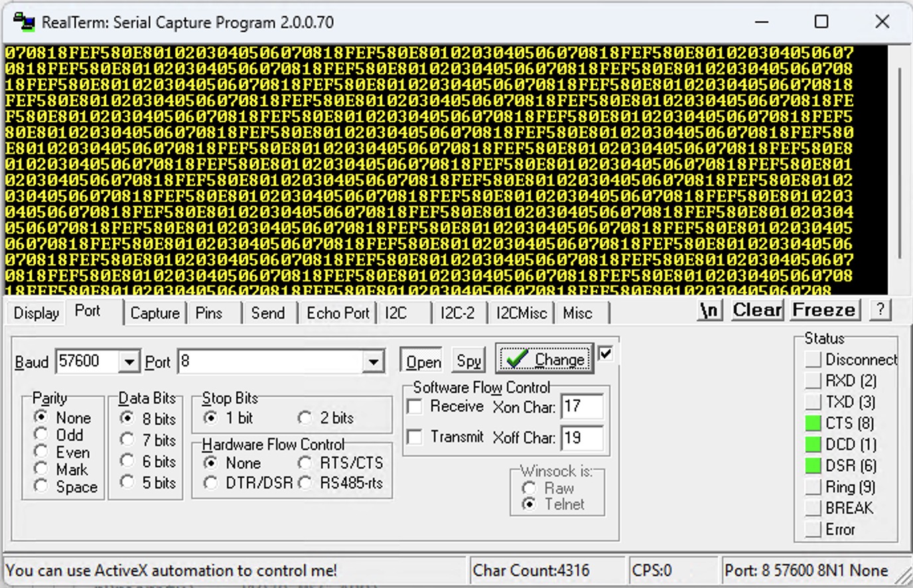Switch to the Capture tab

(x=155, y=313)
